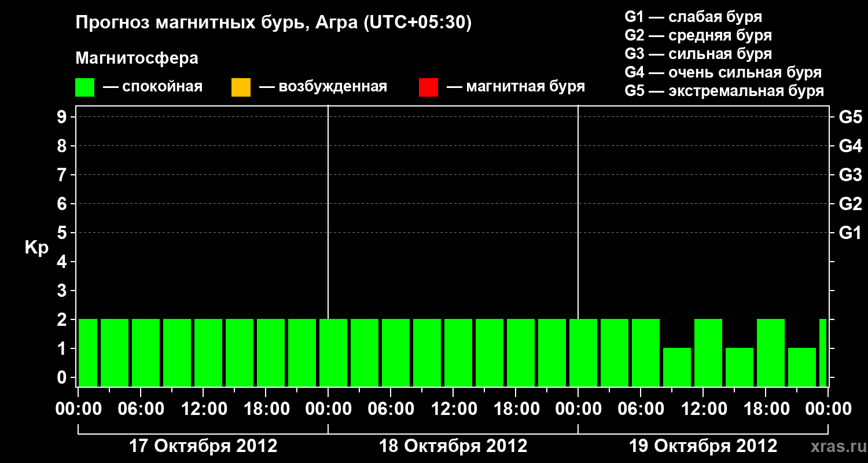
Task: Click the date label '19 Октября 2012'
Action: click(x=703, y=446)
